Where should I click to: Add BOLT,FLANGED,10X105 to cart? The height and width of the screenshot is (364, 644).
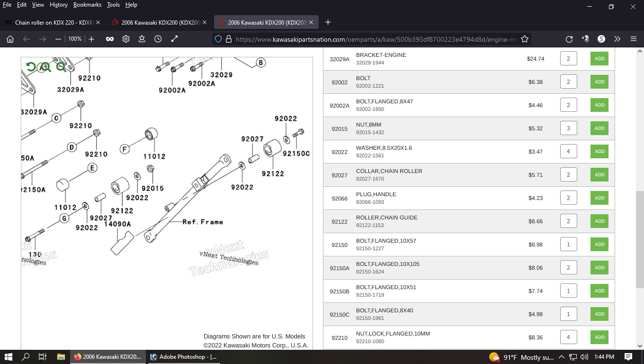(x=599, y=268)
